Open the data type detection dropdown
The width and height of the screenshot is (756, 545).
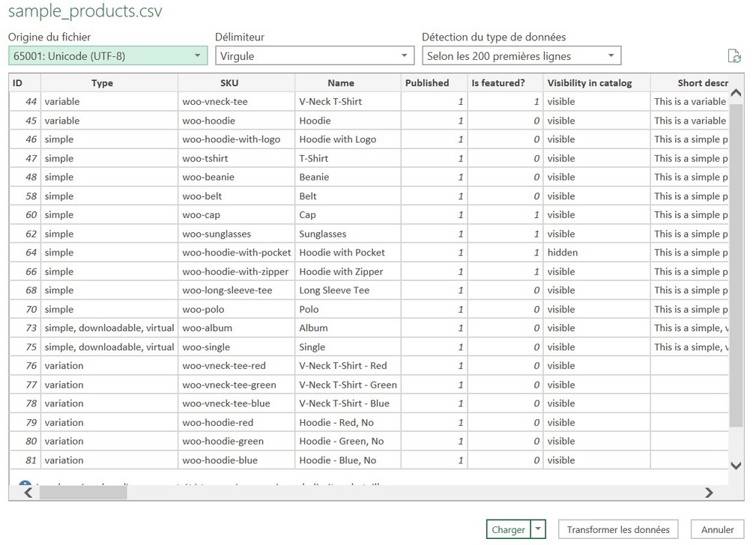(x=521, y=56)
